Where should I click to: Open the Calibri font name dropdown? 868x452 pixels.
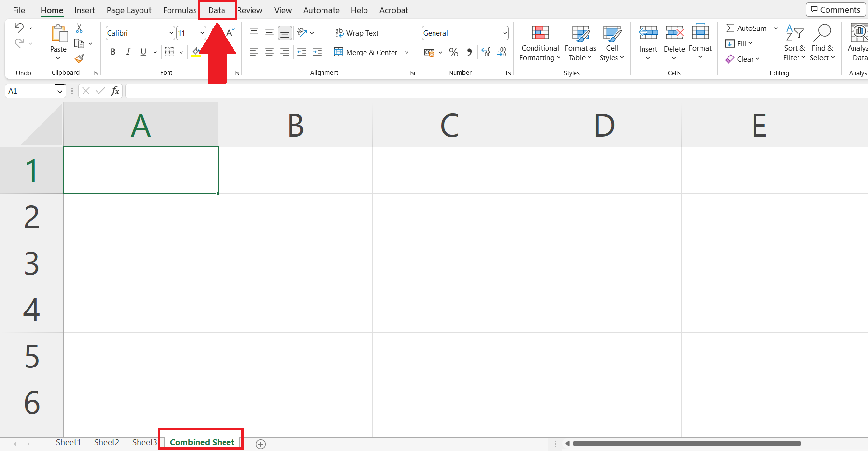coord(171,33)
